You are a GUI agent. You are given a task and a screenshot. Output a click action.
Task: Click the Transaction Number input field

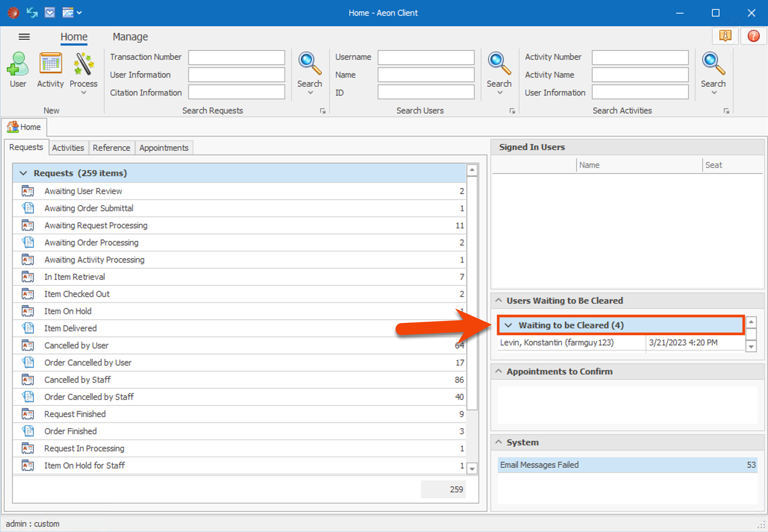(236, 57)
